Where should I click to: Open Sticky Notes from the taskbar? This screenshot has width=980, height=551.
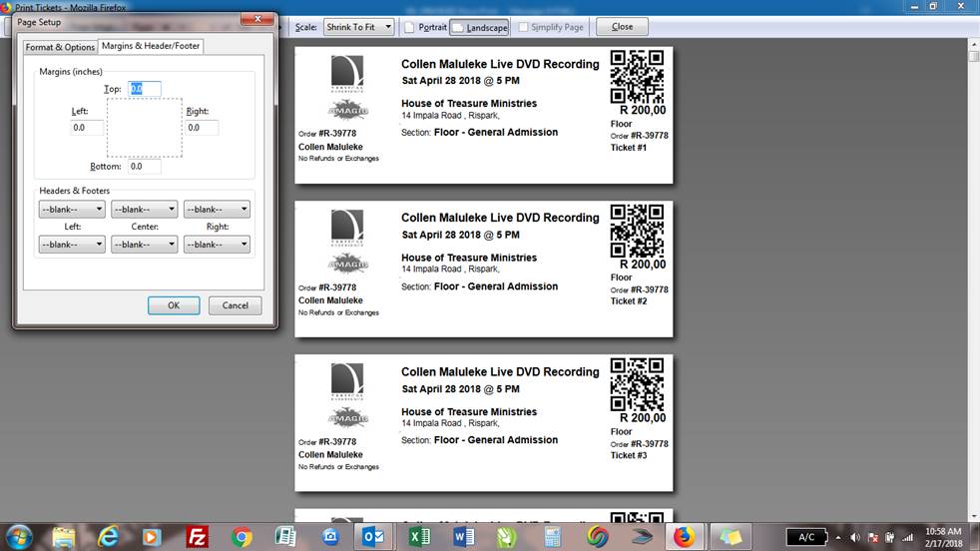(x=730, y=537)
